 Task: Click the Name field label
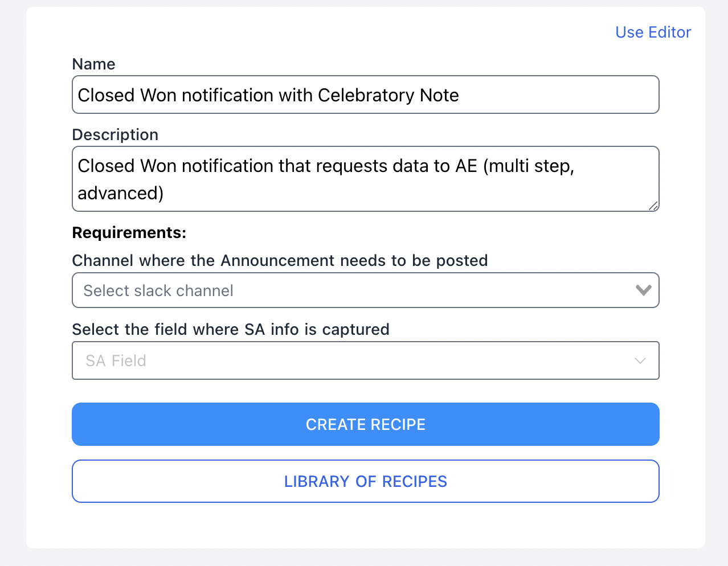click(x=93, y=64)
